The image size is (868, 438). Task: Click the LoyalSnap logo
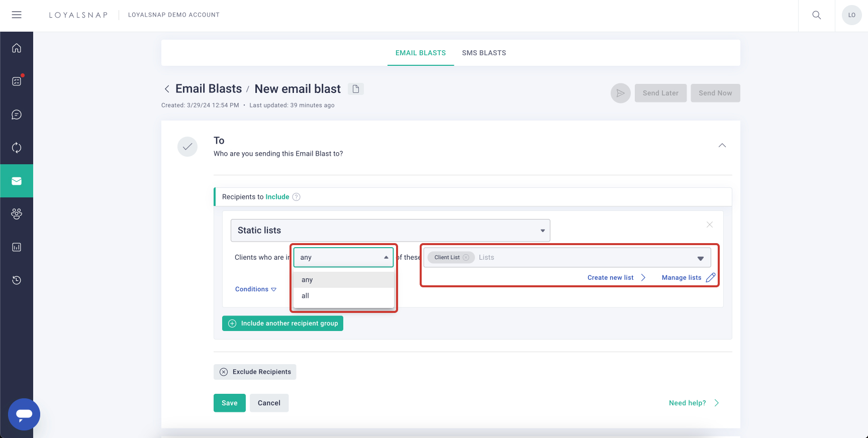[78, 15]
